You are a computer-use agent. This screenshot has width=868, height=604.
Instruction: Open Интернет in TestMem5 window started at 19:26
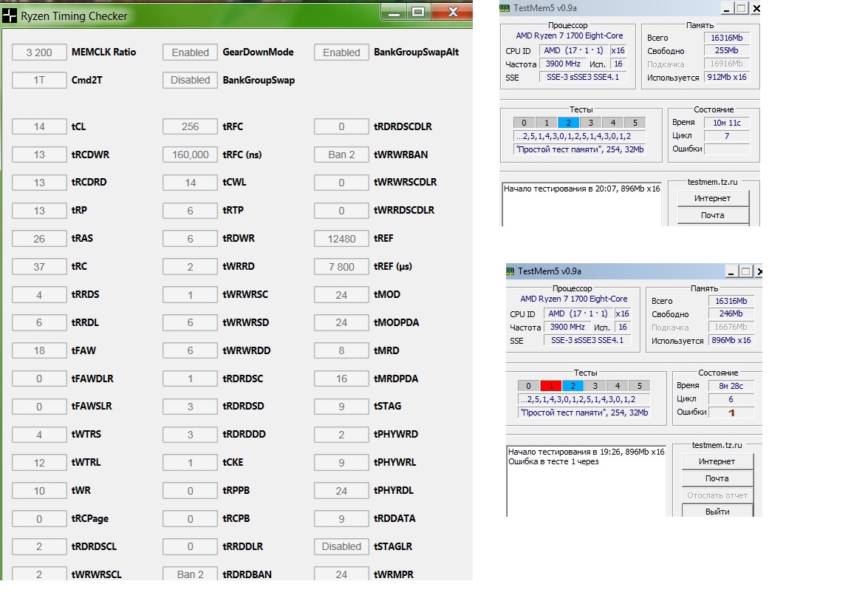tap(717, 461)
